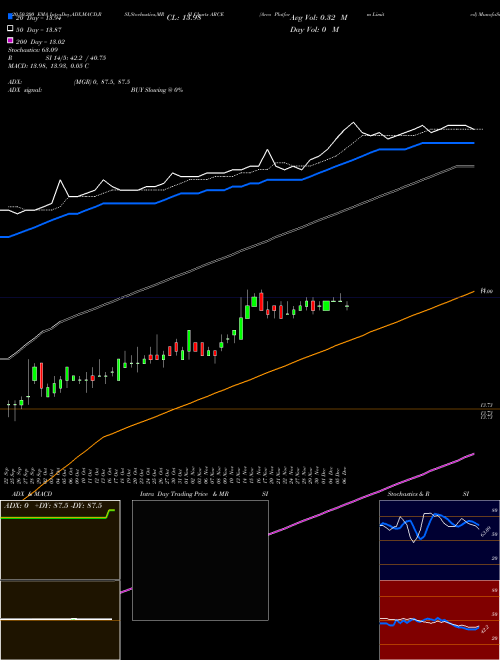
Task: Click the white 50 Day legend swatch
Action: point(11,29)
